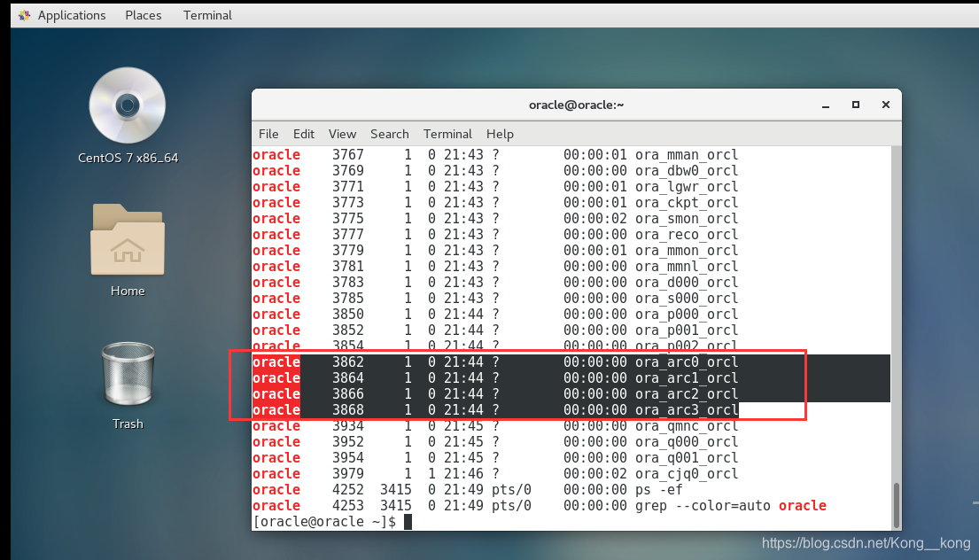Open the Applications menu
979x560 pixels.
(71, 15)
